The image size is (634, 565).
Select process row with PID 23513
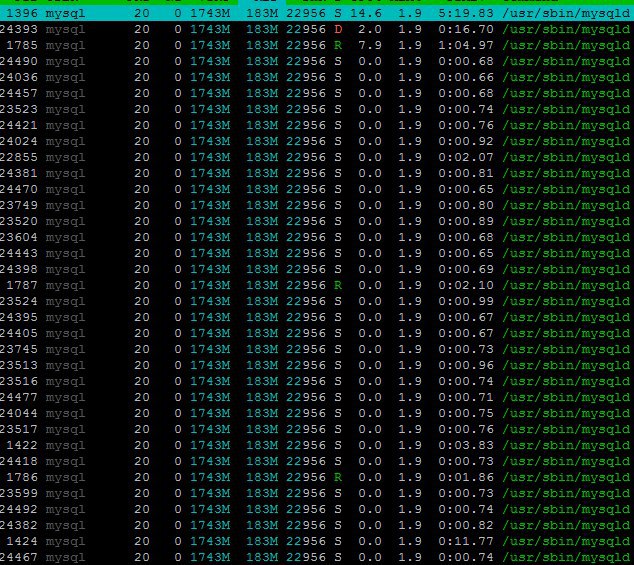(317, 366)
